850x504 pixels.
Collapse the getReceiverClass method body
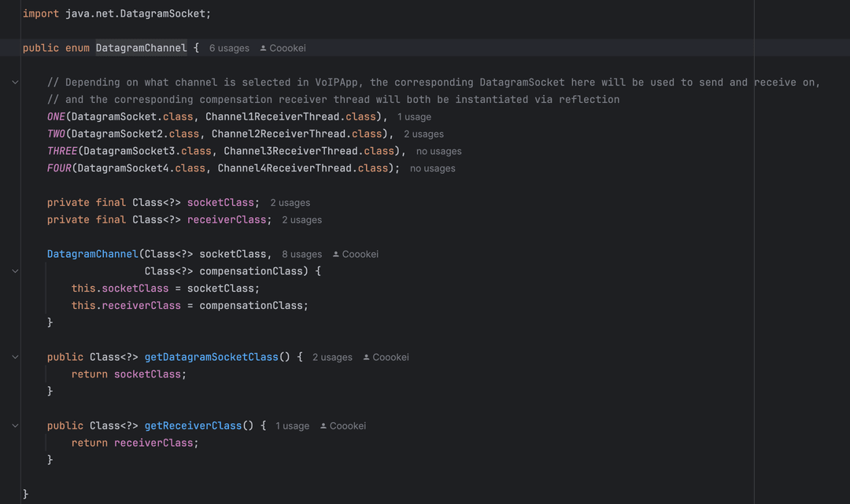pos(14,425)
